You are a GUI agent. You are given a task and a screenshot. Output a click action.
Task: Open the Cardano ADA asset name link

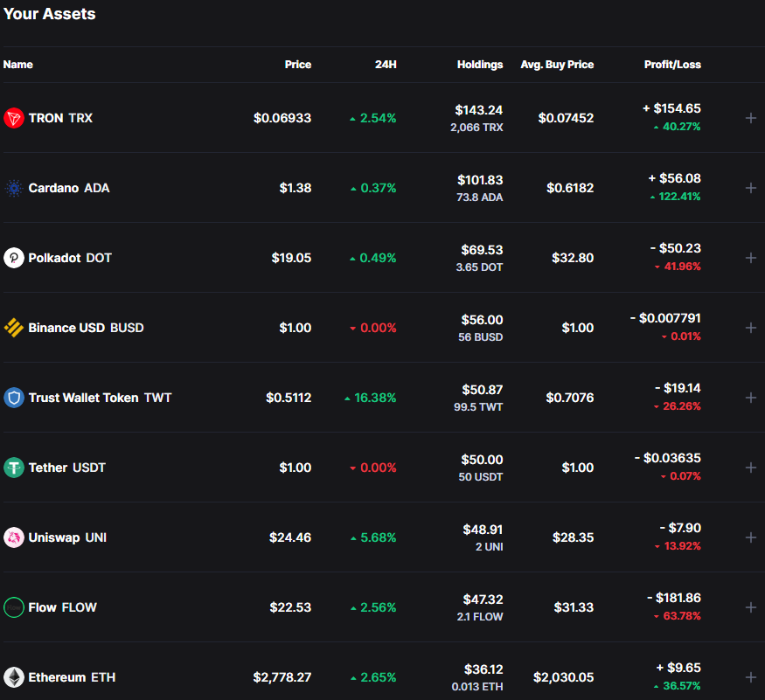pyautogui.click(x=69, y=188)
